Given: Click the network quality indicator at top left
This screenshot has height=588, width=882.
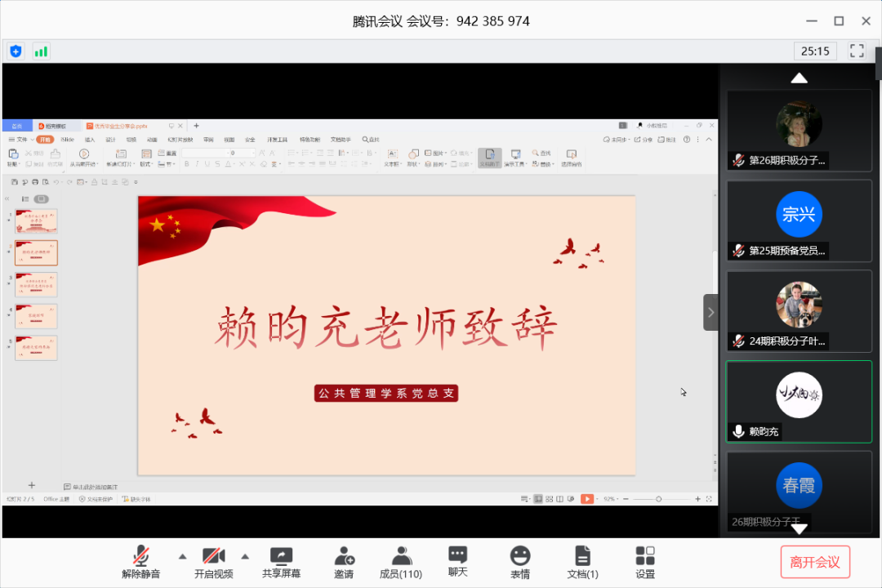Looking at the screenshot, I should tap(41, 51).
